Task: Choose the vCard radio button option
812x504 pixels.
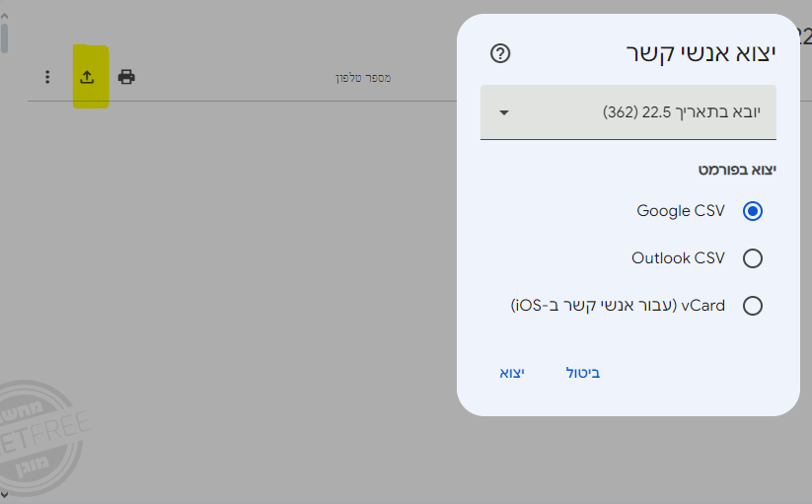Action: tap(753, 306)
